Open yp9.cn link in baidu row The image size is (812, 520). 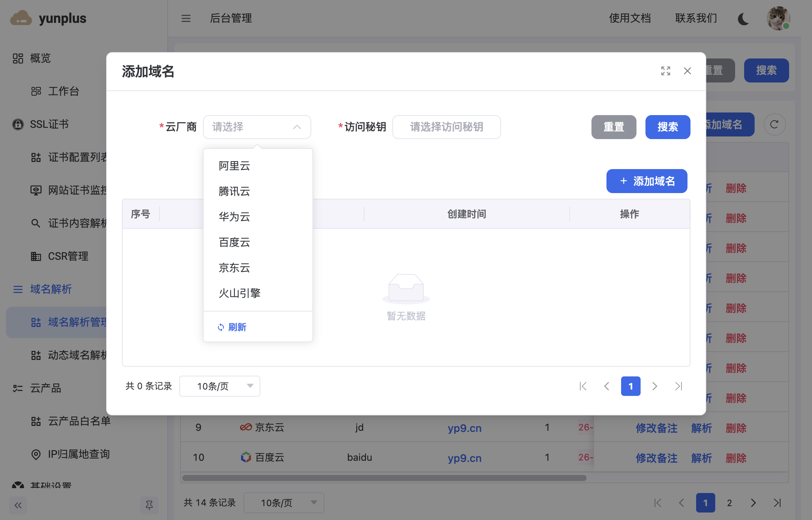pos(464,458)
